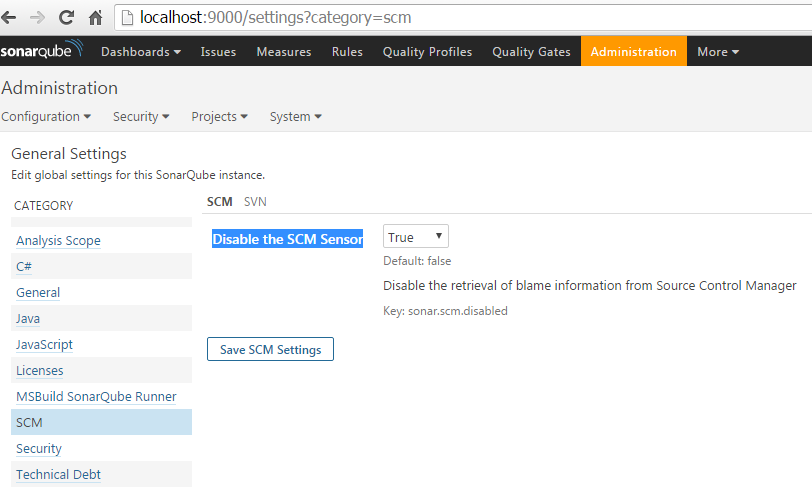Click the URL address field

click(466, 18)
